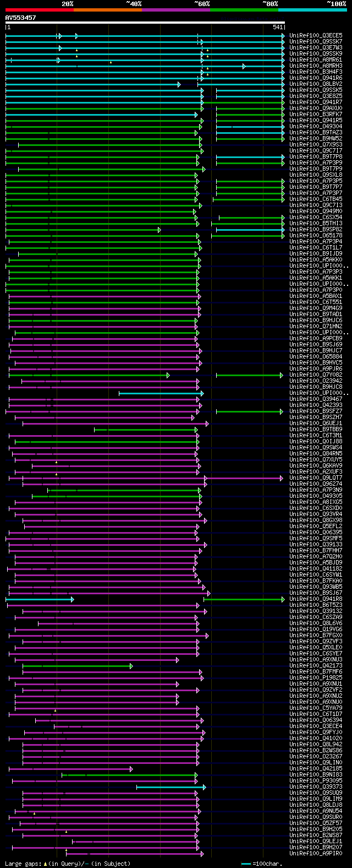352x868 pixels.
Task: Click the green ~80% legend segment
Action: coord(244,9)
